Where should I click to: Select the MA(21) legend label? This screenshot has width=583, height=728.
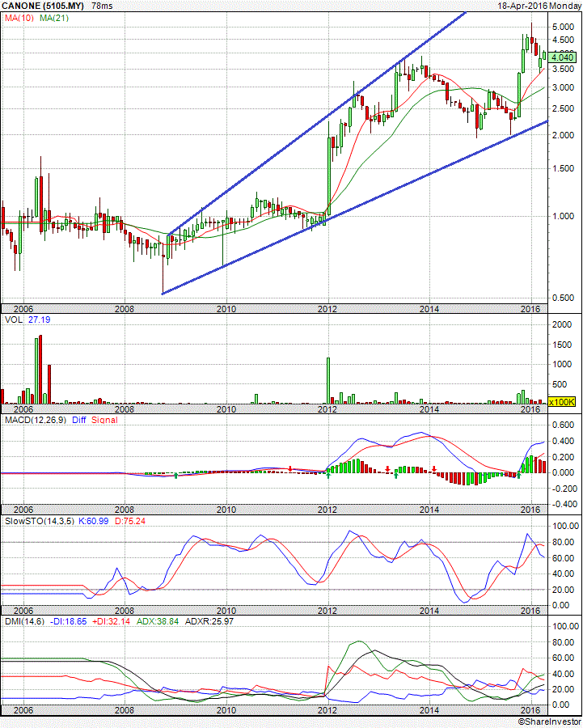click(x=54, y=18)
